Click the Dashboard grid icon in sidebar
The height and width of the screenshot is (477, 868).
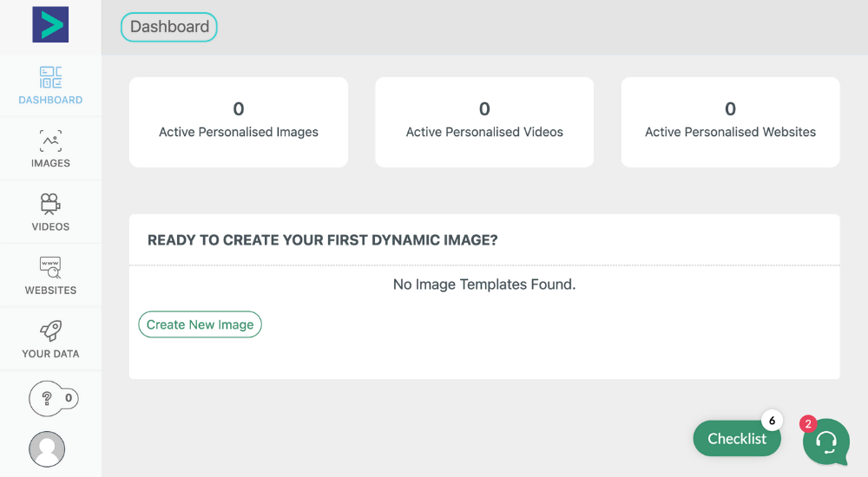[x=50, y=77]
